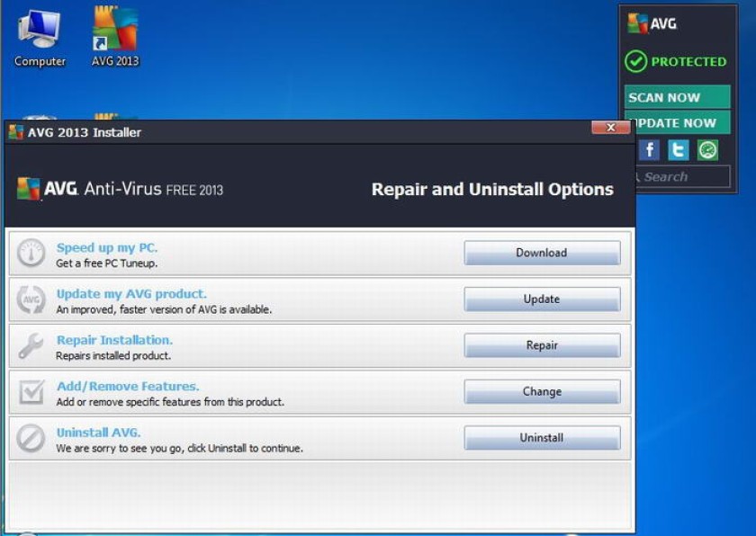Open AVG's Facebook page from the gadget
756x536 pixels.
tap(650, 150)
